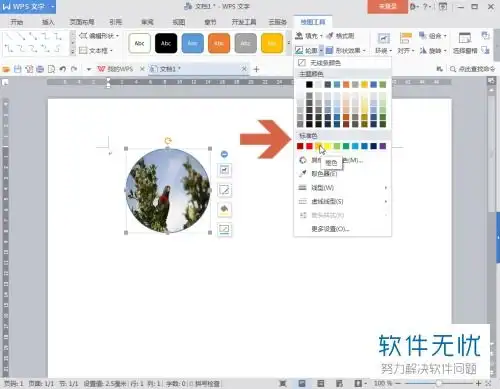Apply the yellow Abc shape style
The height and width of the screenshot is (389, 500).
pos(272,43)
